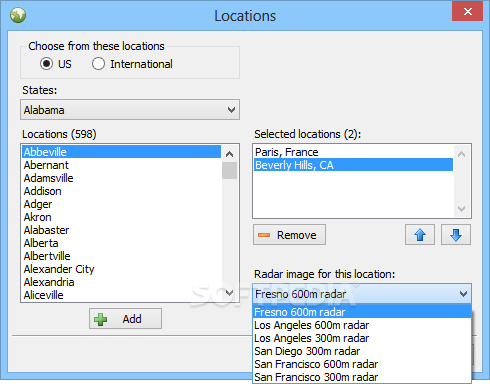Click the globe application icon in title bar

[18, 15]
